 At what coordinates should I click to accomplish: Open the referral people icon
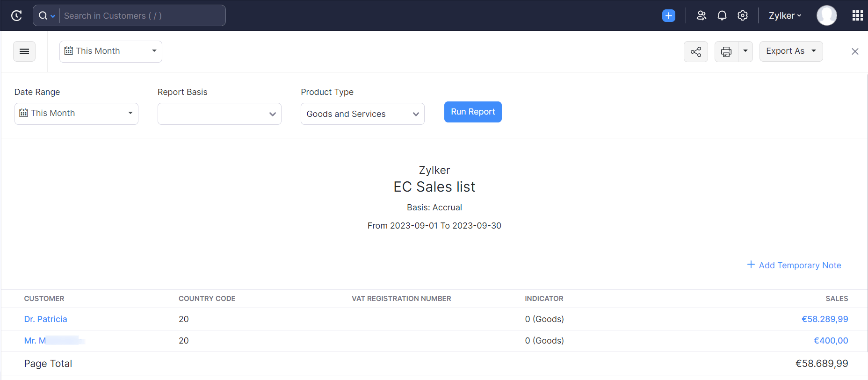click(x=701, y=15)
